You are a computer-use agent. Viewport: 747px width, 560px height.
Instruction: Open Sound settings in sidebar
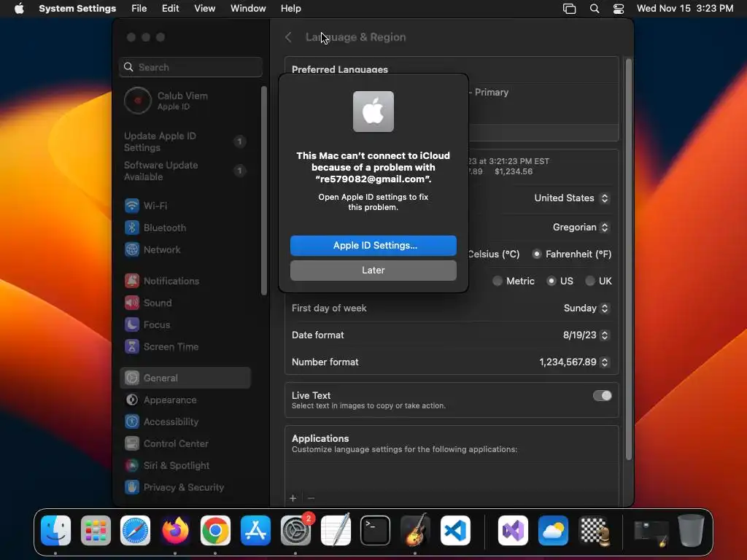coord(185,303)
